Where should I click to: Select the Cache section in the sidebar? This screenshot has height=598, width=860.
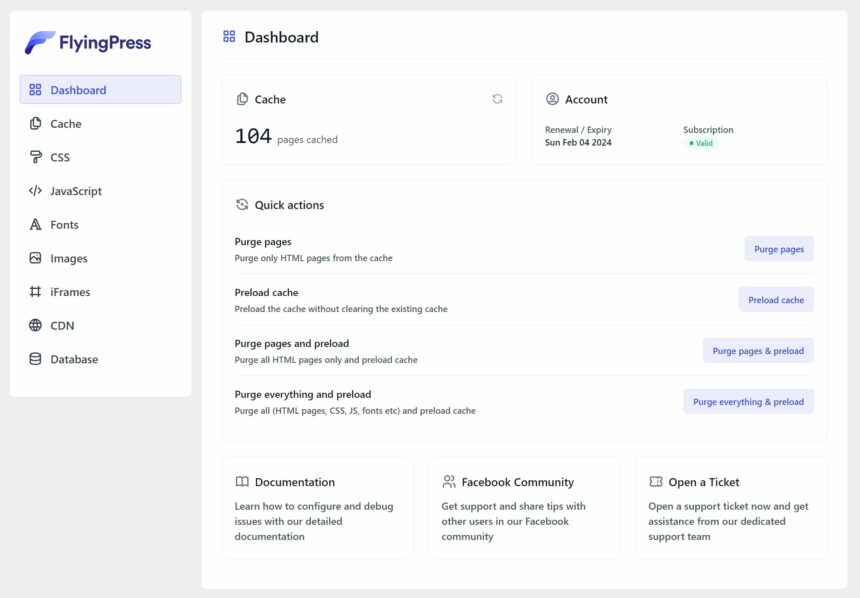[36, 123]
